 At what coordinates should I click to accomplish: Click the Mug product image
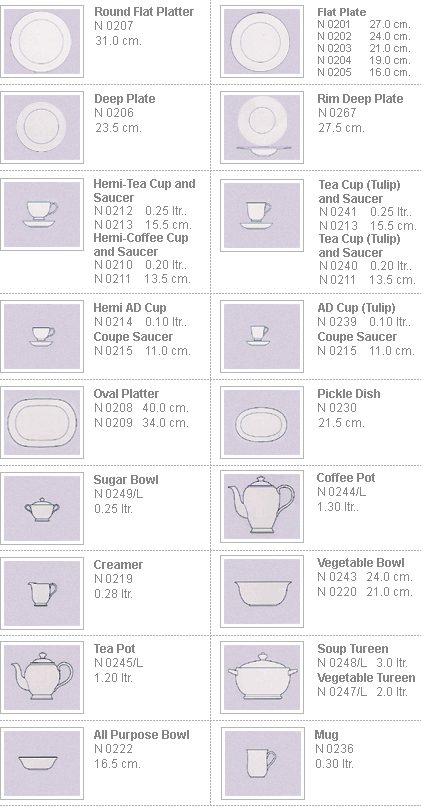click(x=262, y=764)
